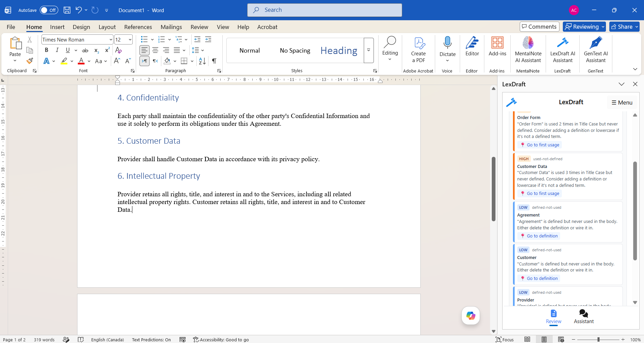Apply yellow text highlight color
Screen dimensions: 644x343
click(x=64, y=61)
